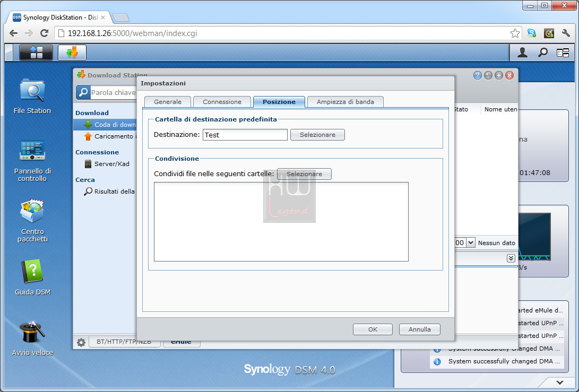Switch to the Connessione tab
The image size is (579, 392).
[x=222, y=102]
